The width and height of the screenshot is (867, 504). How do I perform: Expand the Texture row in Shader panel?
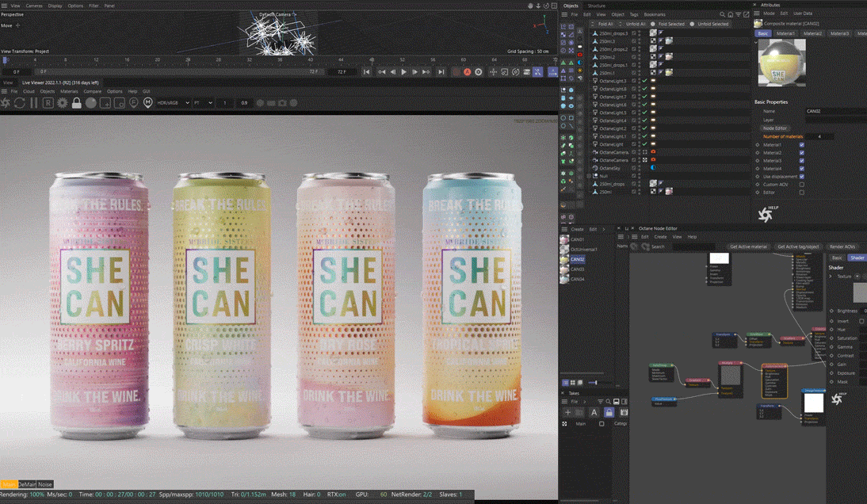[x=831, y=277]
